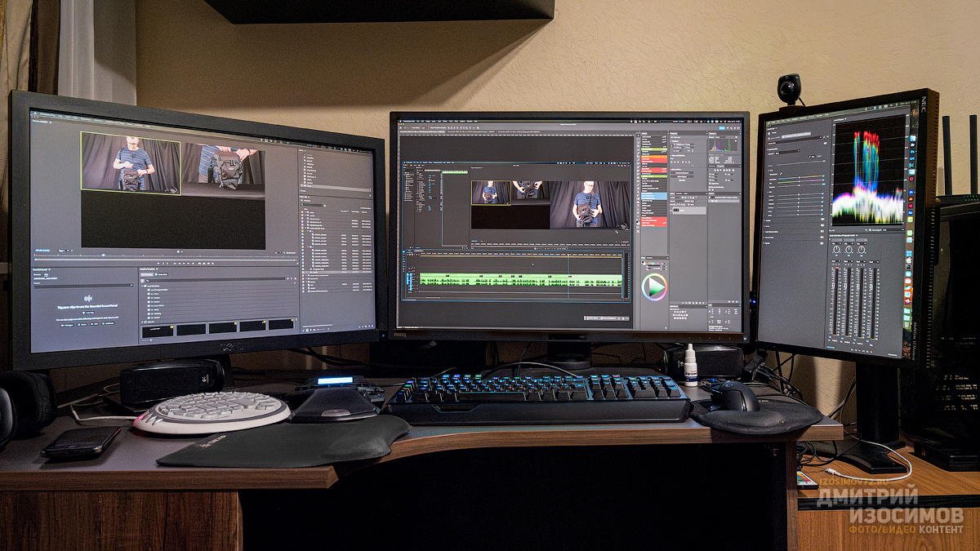The width and height of the screenshot is (980, 551).
Task: Click the green audio clip in center timeline
Action: coord(519,280)
